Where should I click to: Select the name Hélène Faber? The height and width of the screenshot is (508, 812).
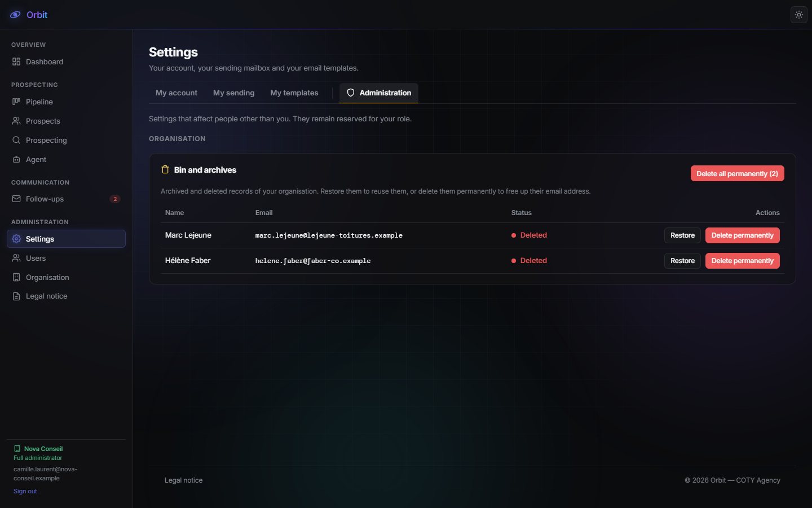point(188,261)
